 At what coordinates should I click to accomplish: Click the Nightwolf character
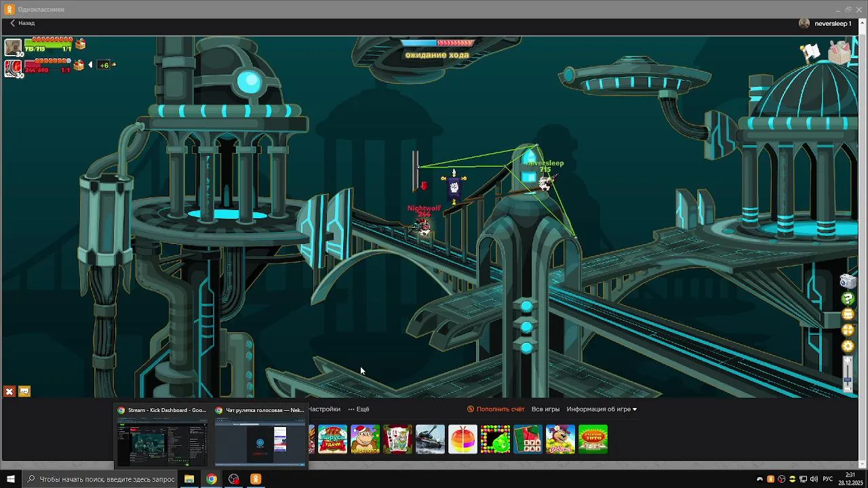pos(423,227)
